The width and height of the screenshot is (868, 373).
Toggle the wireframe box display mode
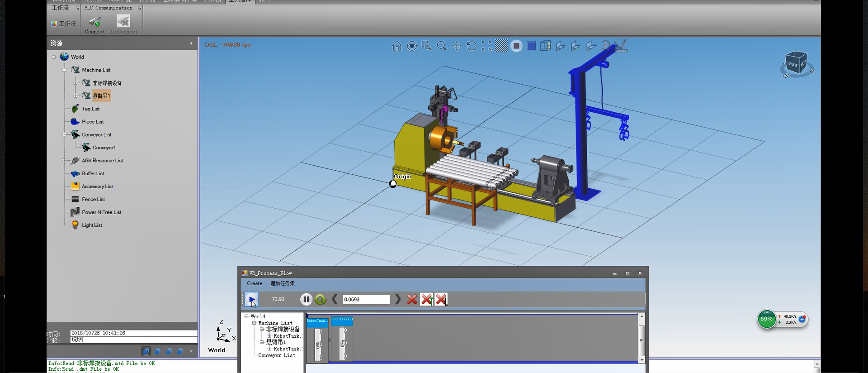click(x=546, y=46)
